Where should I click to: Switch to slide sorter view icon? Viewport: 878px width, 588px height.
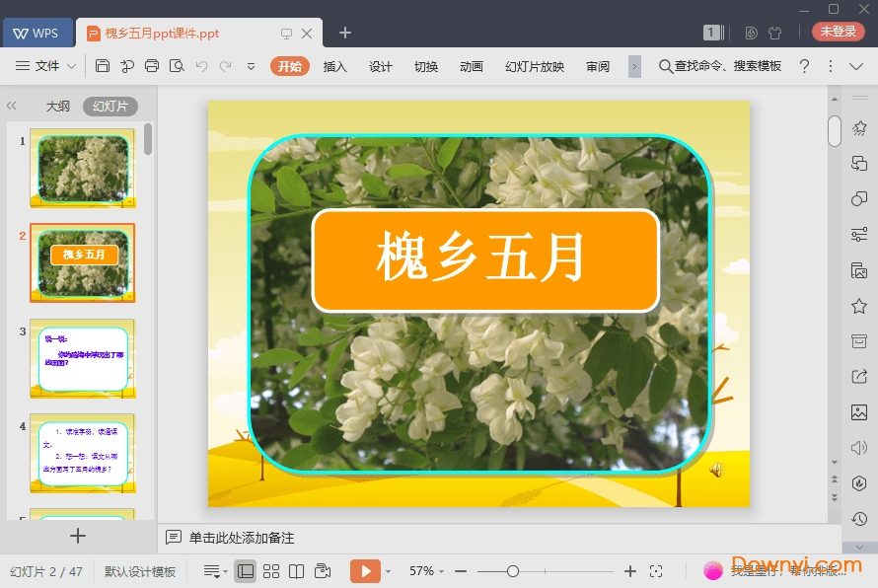[x=271, y=570]
